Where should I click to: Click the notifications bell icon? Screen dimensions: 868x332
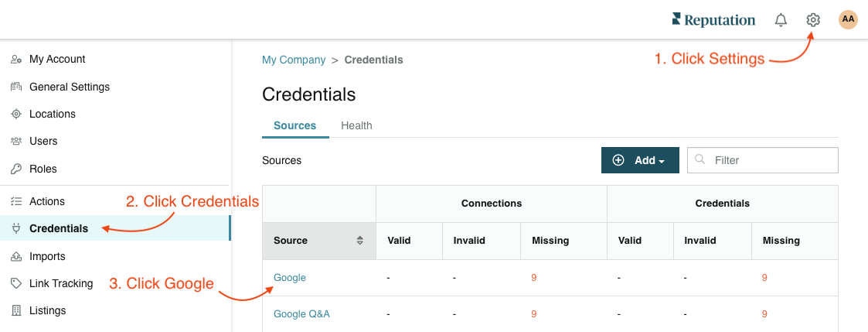point(781,20)
